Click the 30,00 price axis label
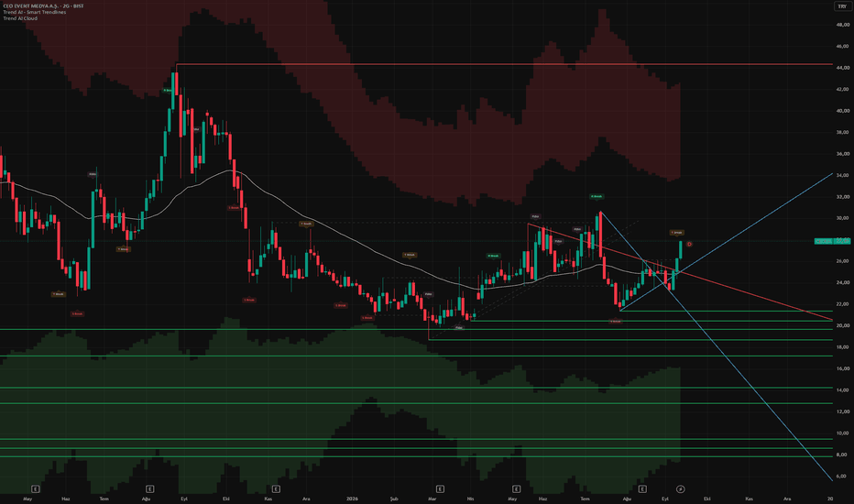Viewport: 854px width, 504px height. (842, 218)
